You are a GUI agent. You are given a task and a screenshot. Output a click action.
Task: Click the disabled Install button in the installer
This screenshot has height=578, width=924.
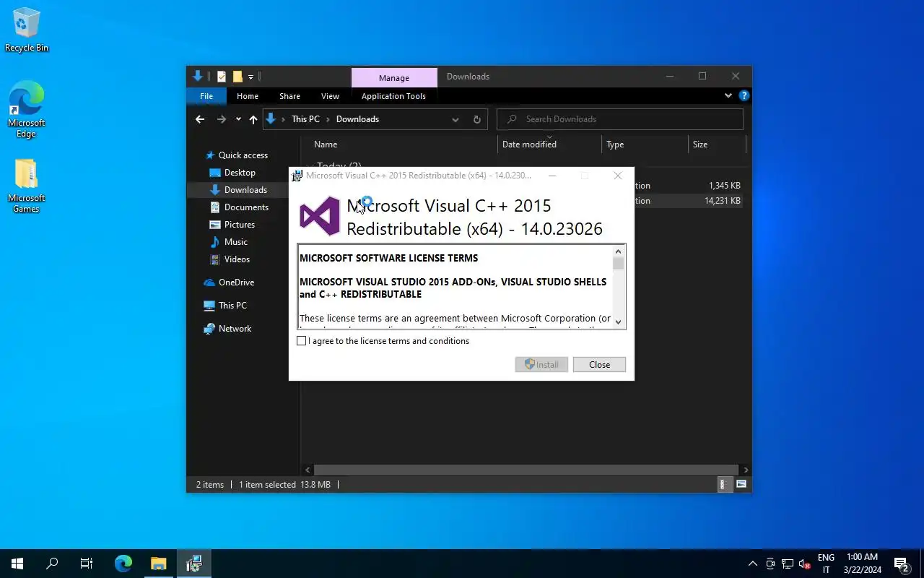541,365
